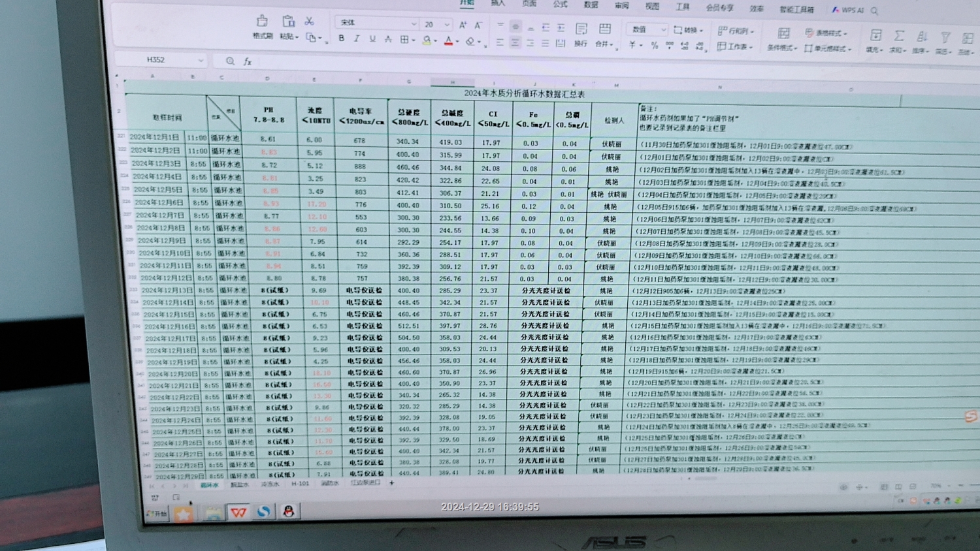Open the font size dropdown showing 20
This screenshot has height=551, width=980.
pos(436,25)
